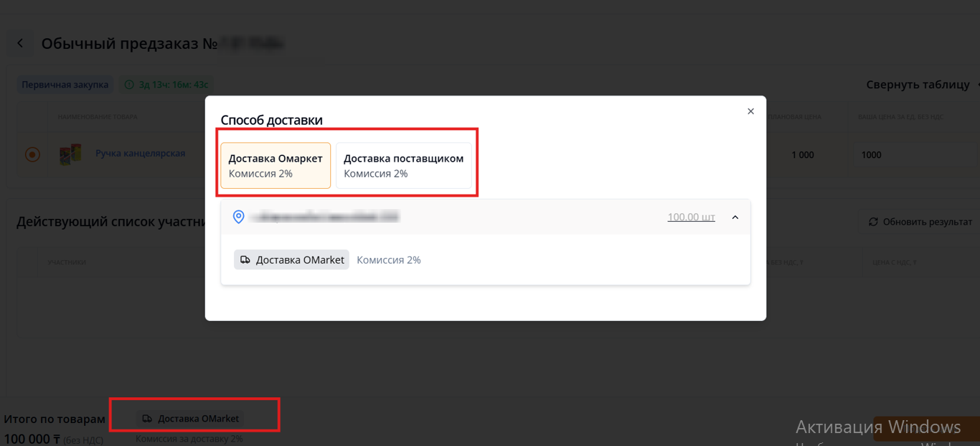Click the Доставка OMarket chip in dialog

291,260
